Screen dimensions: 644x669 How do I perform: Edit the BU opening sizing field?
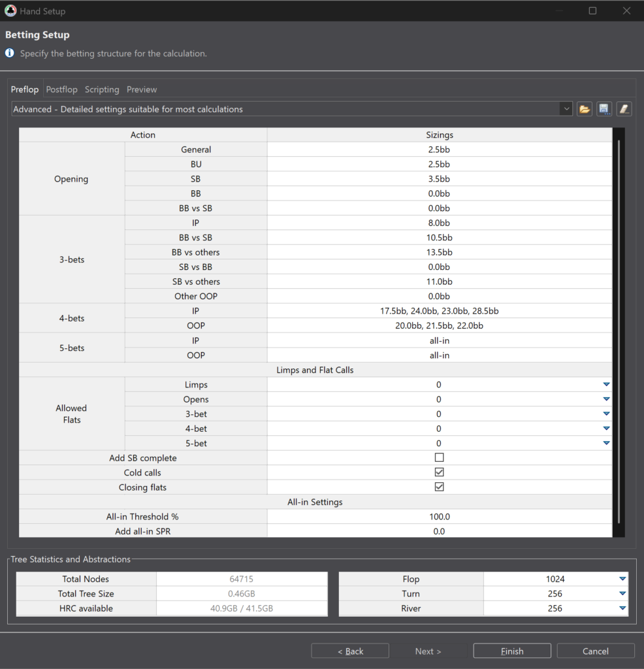(x=440, y=164)
